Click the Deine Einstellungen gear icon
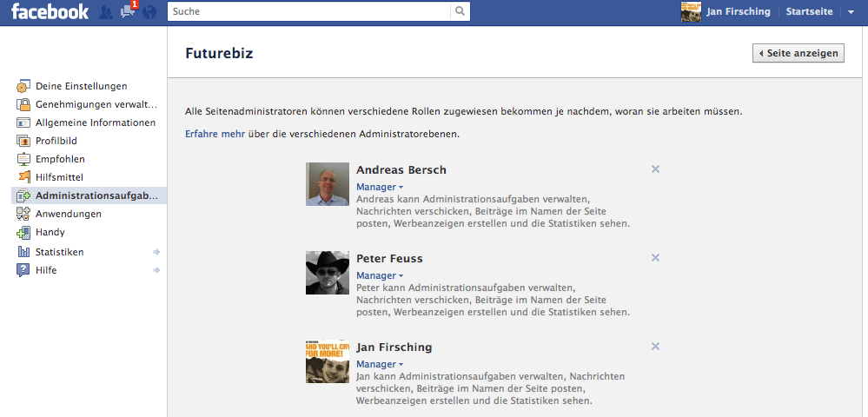 tap(23, 86)
